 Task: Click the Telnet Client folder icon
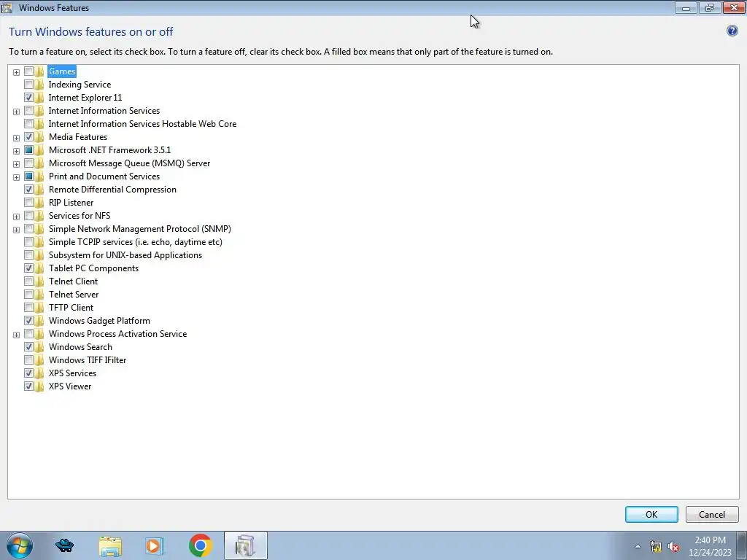[39, 281]
